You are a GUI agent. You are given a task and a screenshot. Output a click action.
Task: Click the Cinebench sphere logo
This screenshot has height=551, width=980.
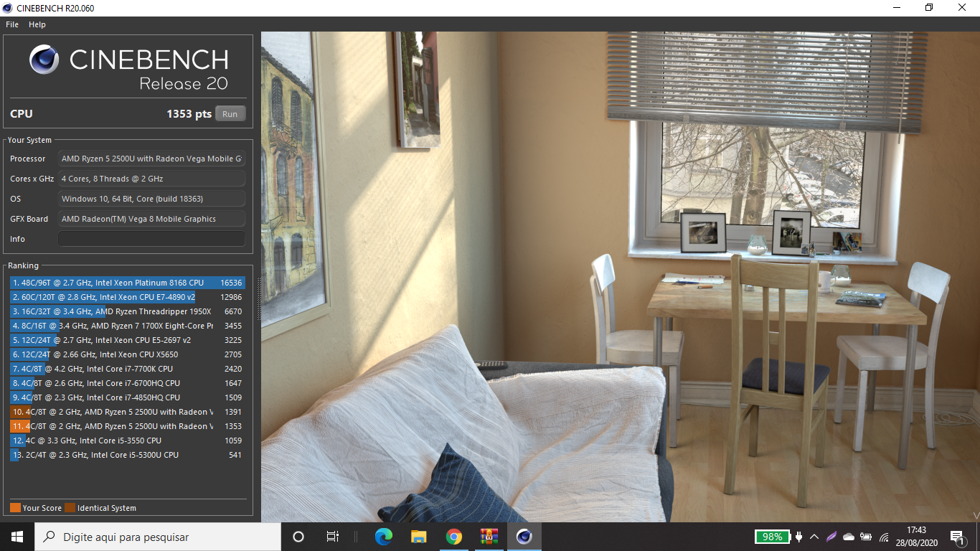point(44,60)
